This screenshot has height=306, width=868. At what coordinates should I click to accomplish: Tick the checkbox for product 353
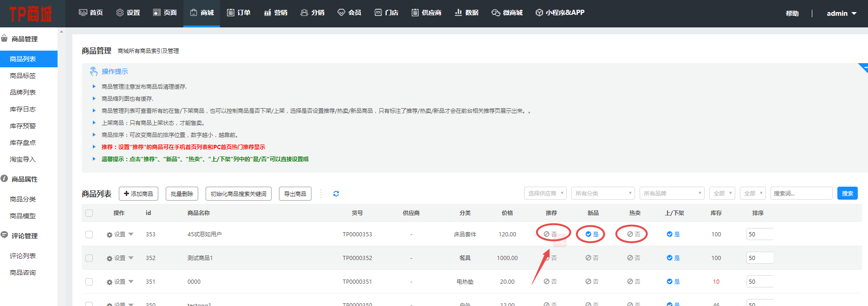[89, 234]
